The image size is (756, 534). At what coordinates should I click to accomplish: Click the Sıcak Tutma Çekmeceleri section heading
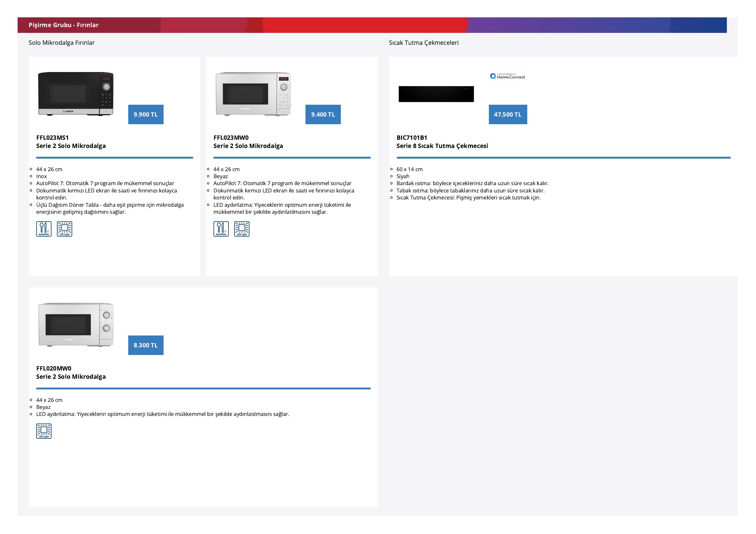tap(423, 43)
